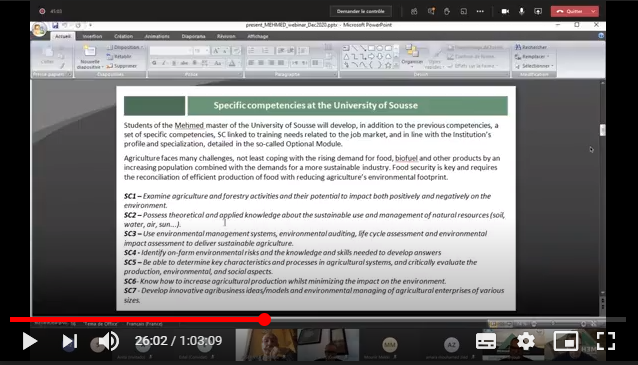
Task: Open video player settings gear
Action: coord(526,341)
